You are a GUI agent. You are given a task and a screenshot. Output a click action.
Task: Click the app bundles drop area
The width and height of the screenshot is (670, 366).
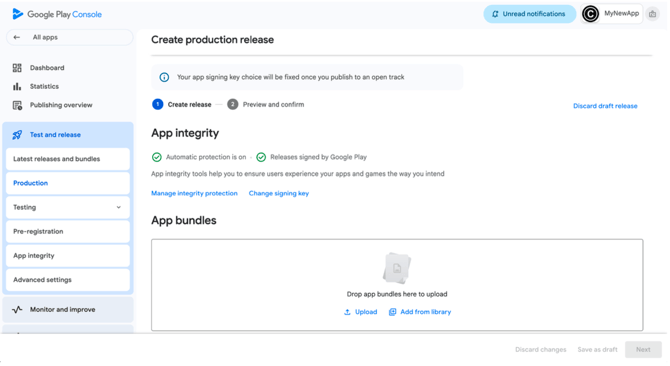397,285
